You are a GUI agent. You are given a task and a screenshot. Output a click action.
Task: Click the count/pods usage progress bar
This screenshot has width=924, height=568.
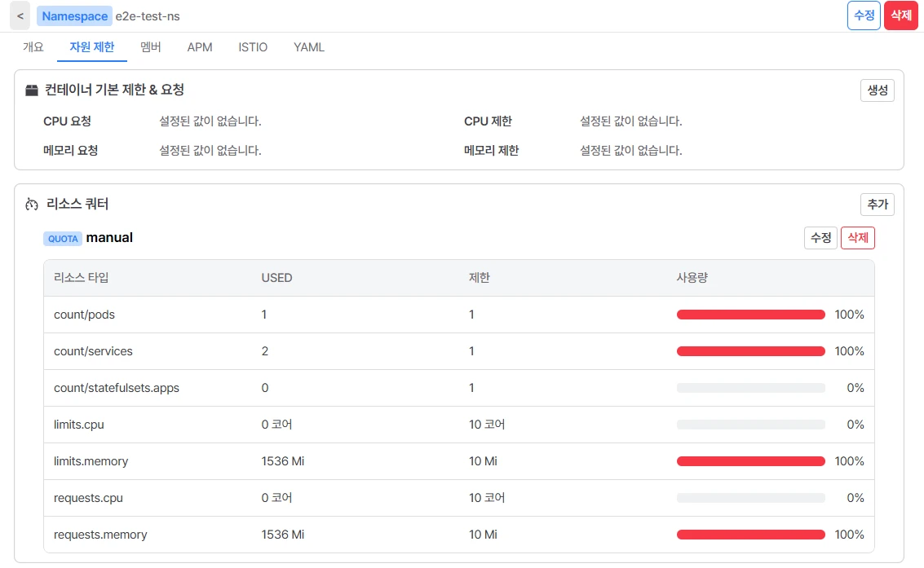click(751, 315)
